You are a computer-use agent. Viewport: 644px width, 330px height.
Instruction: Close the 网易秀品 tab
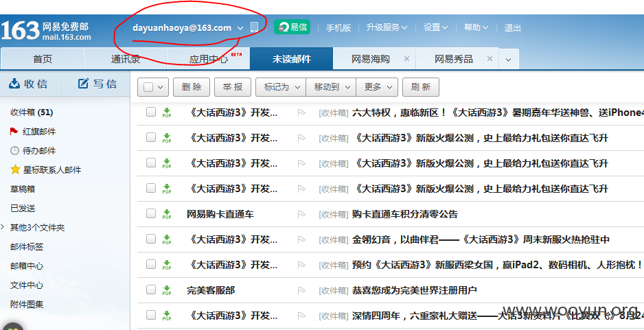(490, 59)
